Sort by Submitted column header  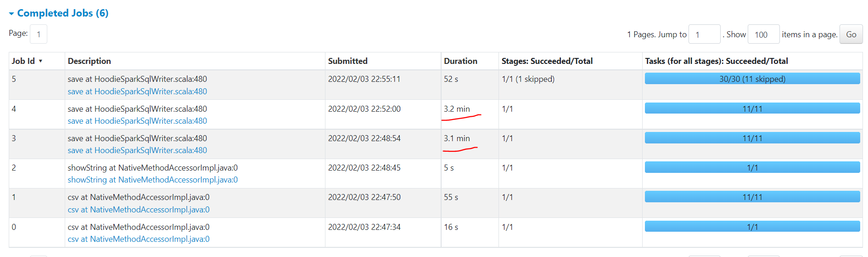pyautogui.click(x=347, y=61)
